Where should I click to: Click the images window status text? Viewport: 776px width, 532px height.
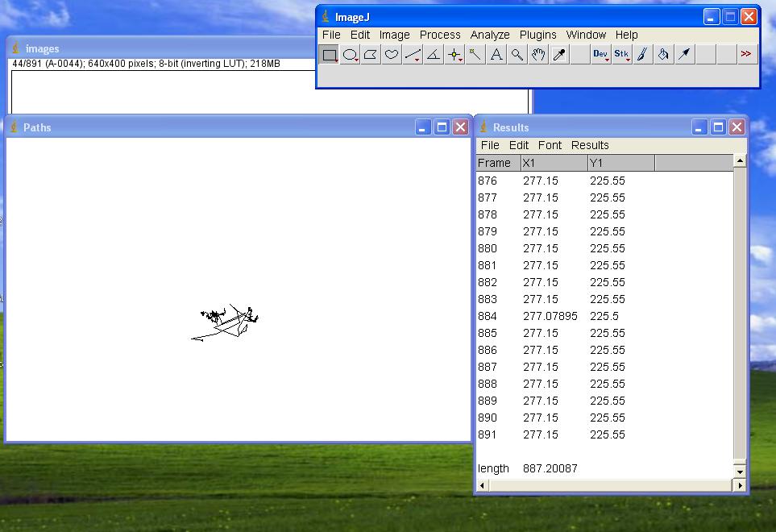pos(146,64)
